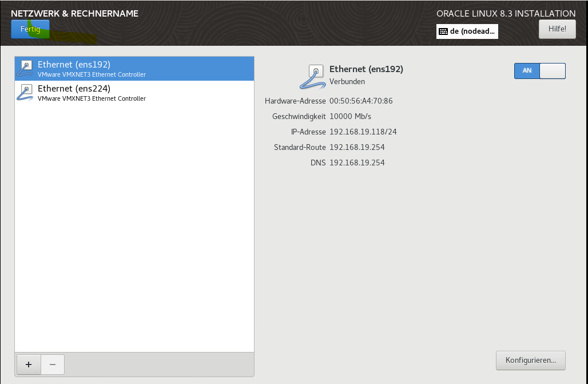Select Ethernet (ens224) in the device list
This screenshot has width=588, height=384.
(134, 93)
